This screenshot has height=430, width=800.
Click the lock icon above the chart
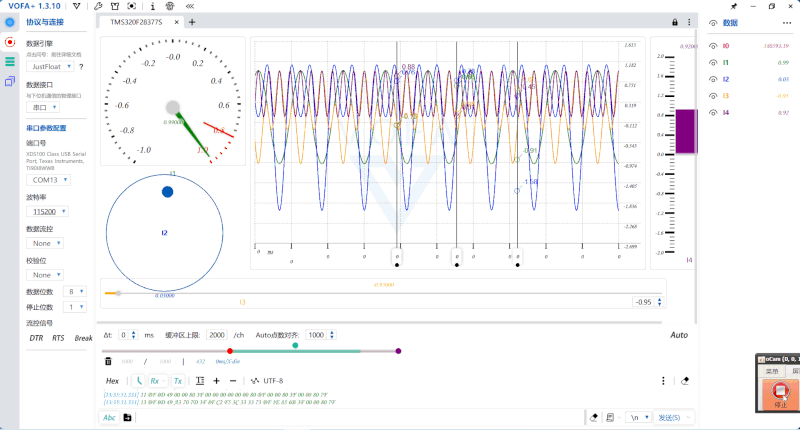tap(675, 22)
